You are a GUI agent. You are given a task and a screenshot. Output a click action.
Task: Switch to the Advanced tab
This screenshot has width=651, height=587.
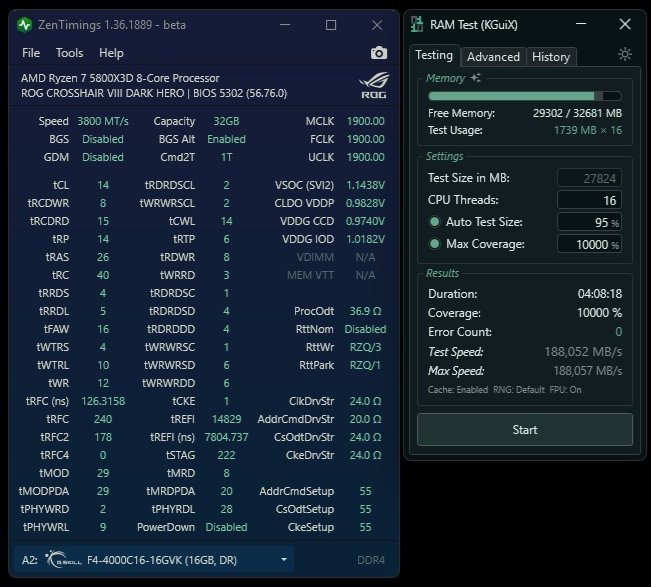(x=493, y=56)
